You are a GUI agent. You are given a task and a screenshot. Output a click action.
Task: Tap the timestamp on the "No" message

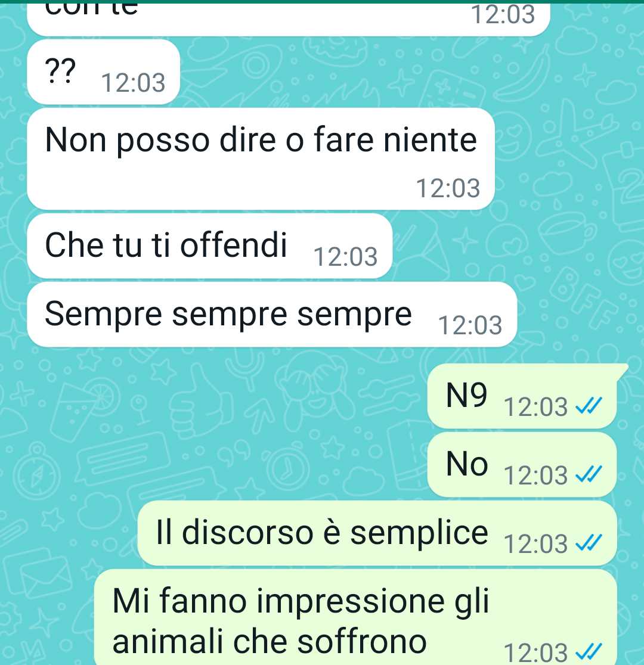[535, 475]
